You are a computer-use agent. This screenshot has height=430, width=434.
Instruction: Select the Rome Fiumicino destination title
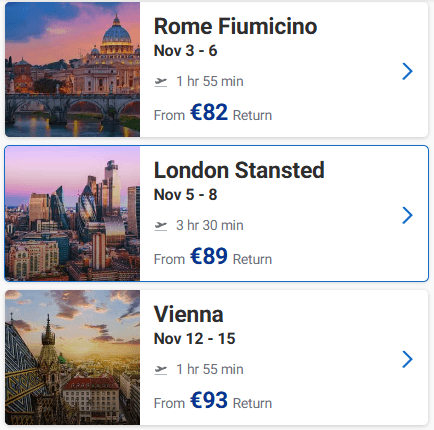235,26
